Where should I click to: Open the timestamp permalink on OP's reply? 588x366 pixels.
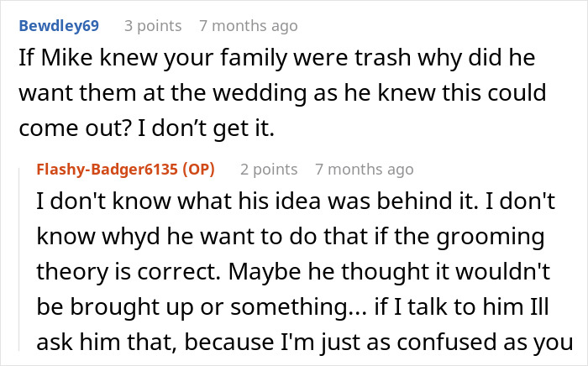coord(365,170)
